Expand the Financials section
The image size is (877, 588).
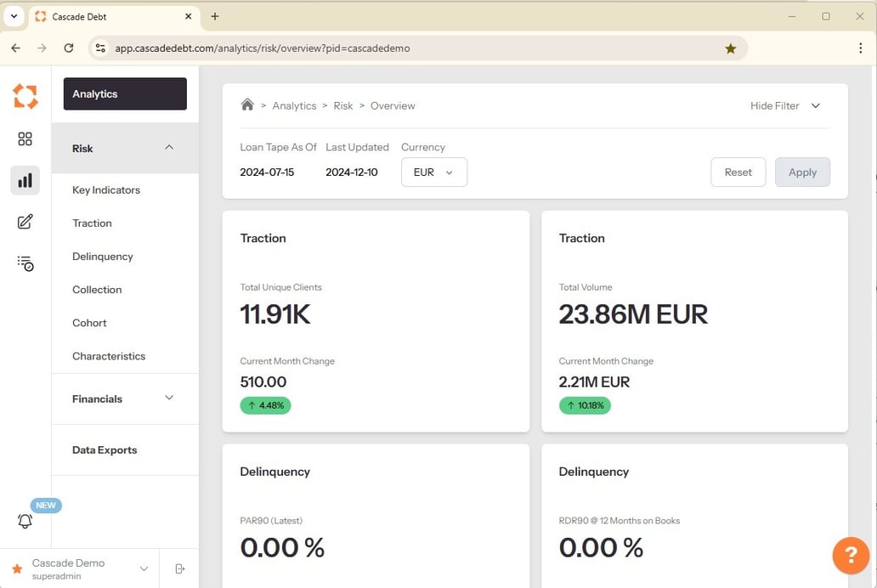[x=169, y=399]
